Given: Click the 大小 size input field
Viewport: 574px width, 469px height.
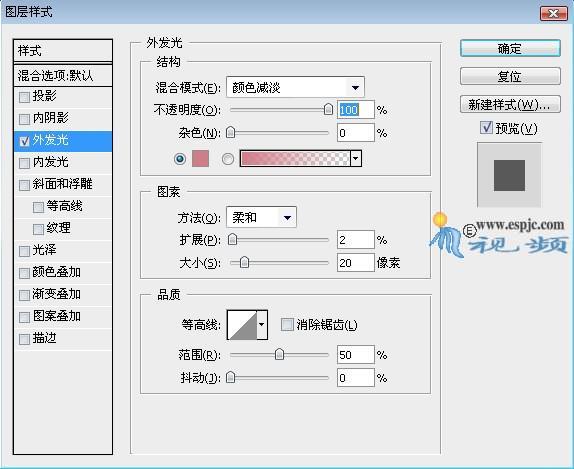Looking at the screenshot, I should click(x=355, y=263).
